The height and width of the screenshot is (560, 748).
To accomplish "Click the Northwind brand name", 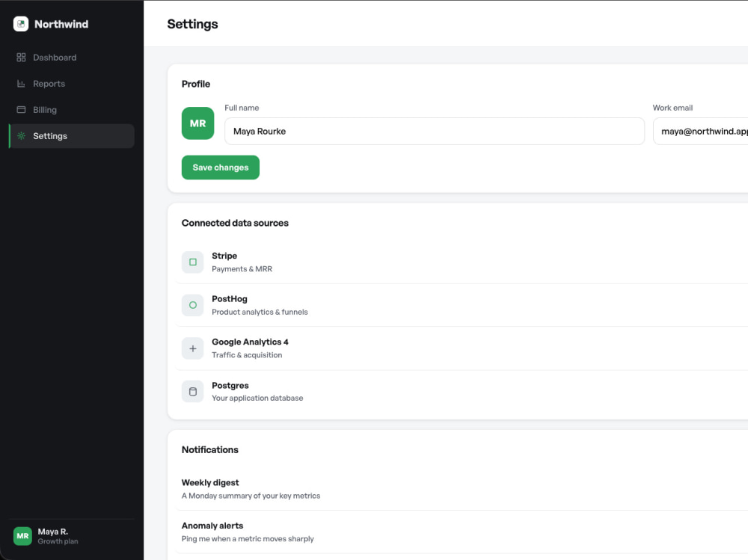I will tap(61, 24).
